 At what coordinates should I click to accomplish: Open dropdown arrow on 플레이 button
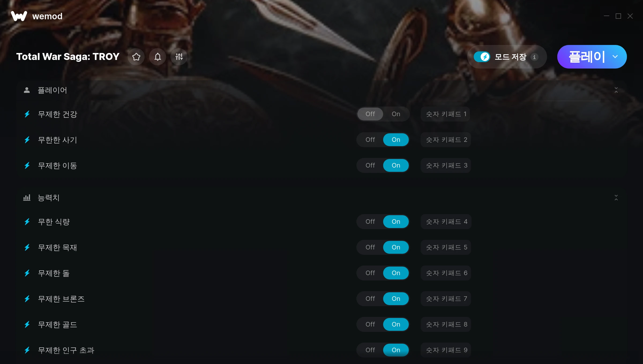(615, 57)
